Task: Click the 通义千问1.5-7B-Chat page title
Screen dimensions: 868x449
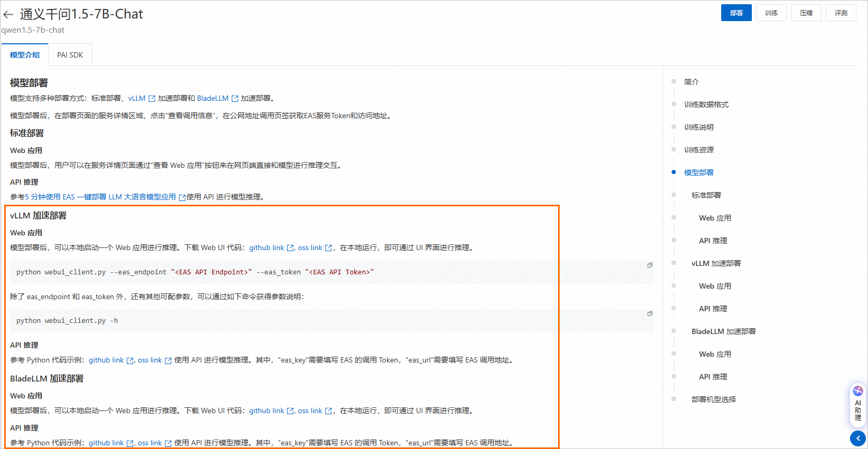Action: 81,14
